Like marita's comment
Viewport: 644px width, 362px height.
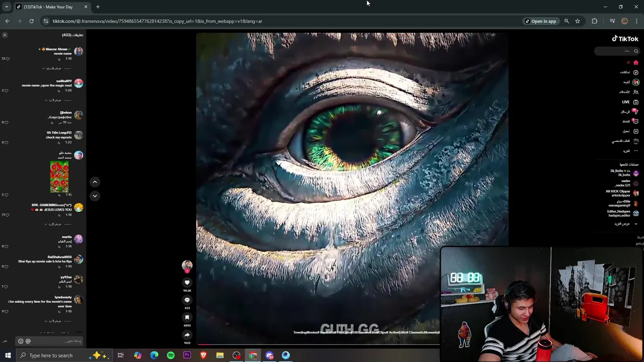click(x=7, y=246)
